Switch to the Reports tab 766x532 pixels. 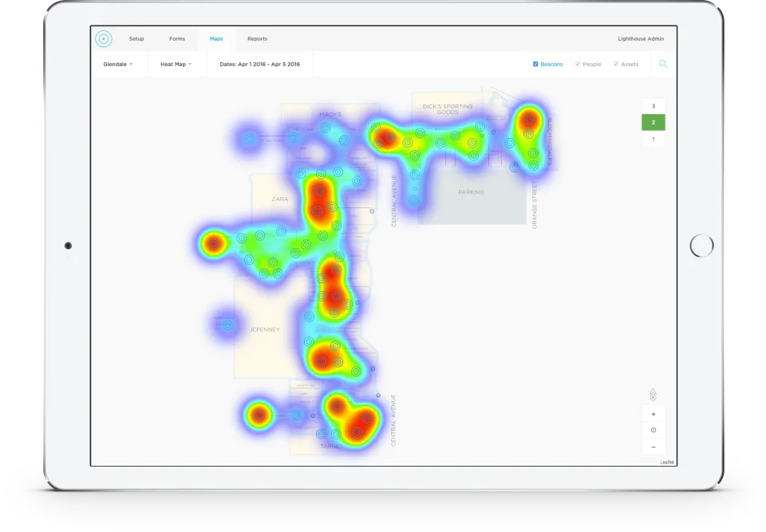[x=257, y=38]
